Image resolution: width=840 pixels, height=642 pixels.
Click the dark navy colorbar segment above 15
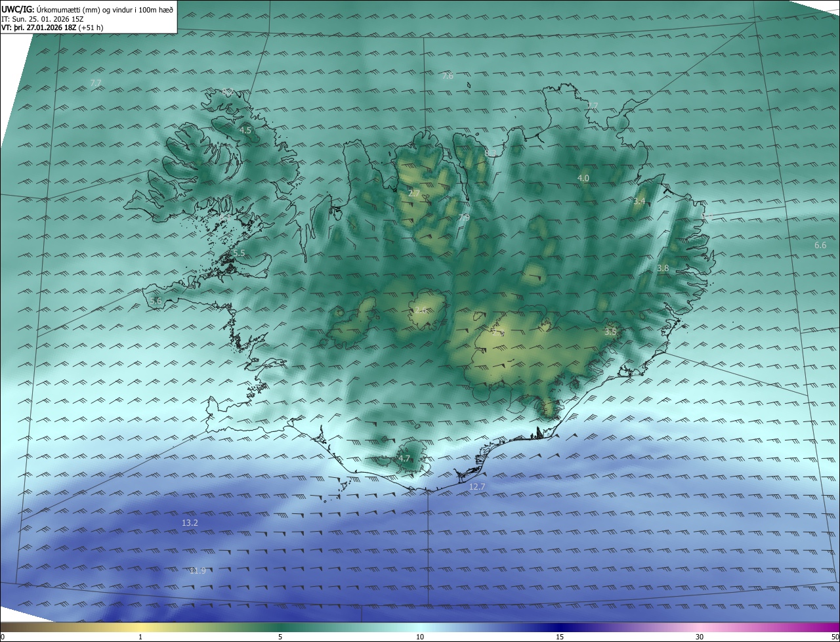click(x=560, y=628)
